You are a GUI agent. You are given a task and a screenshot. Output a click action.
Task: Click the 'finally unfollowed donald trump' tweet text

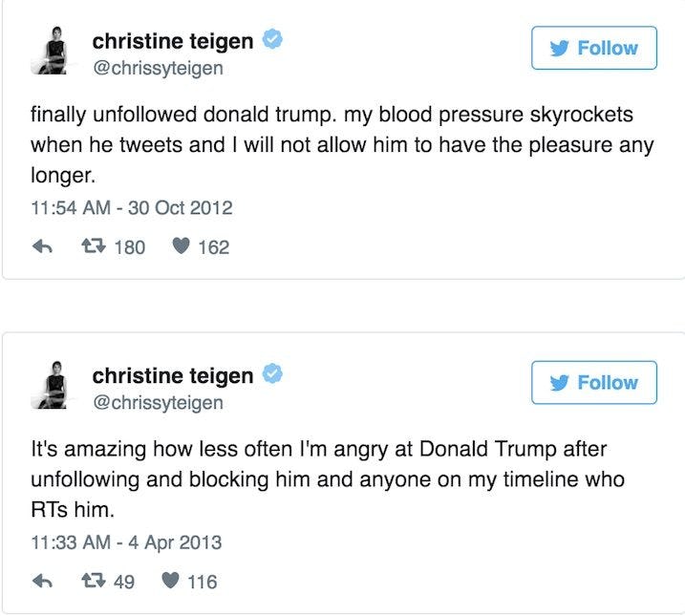tap(331, 146)
